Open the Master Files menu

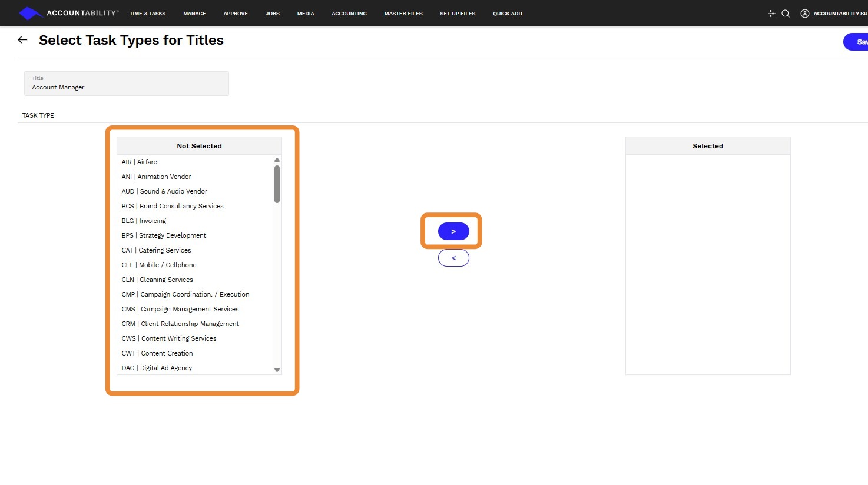403,14
